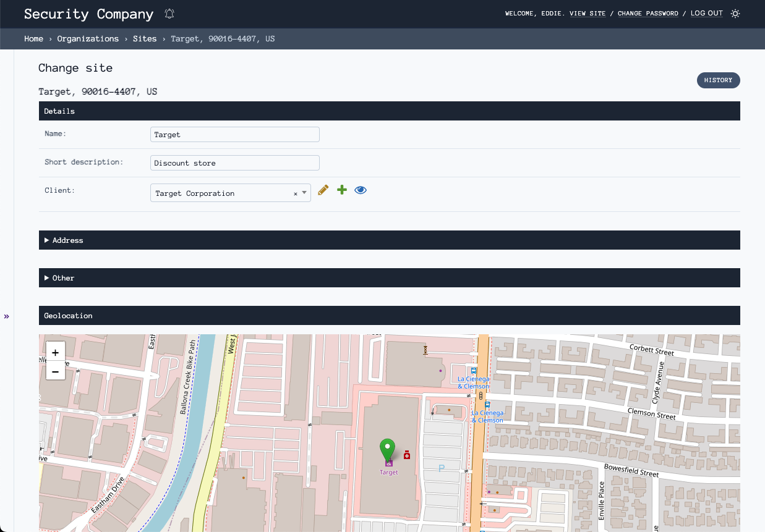This screenshot has width=765, height=532.
Task: Edit selected client with pencil icon
Action: [323, 190]
